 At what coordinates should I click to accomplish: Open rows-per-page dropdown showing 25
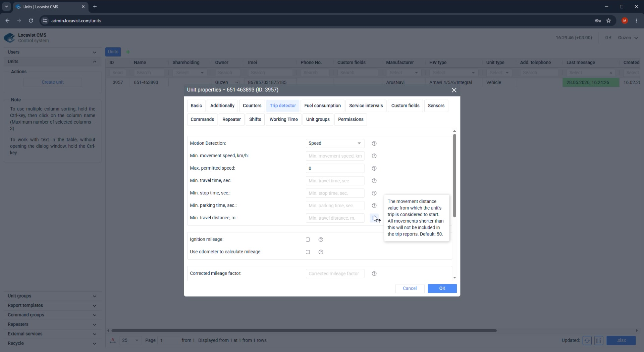[x=130, y=341]
